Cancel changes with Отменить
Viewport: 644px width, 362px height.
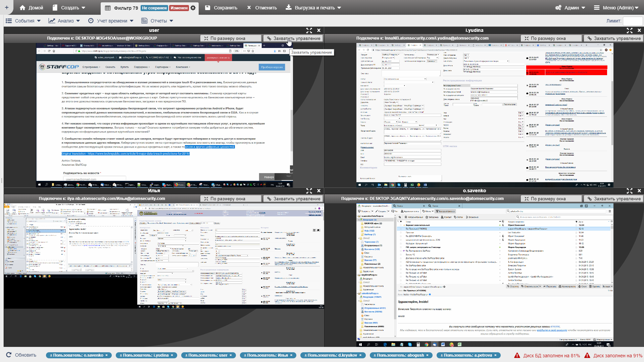[262, 8]
